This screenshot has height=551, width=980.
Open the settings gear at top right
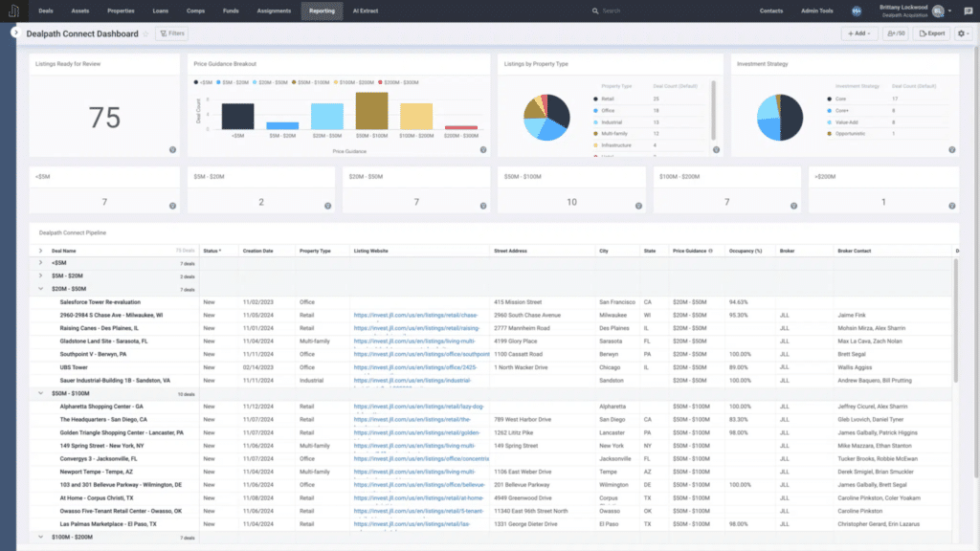tap(962, 33)
